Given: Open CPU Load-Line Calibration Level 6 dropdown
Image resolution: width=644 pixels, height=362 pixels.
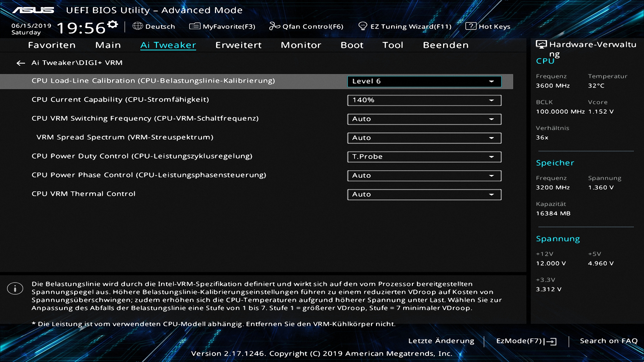Looking at the screenshot, I should (x=424, y=81).
